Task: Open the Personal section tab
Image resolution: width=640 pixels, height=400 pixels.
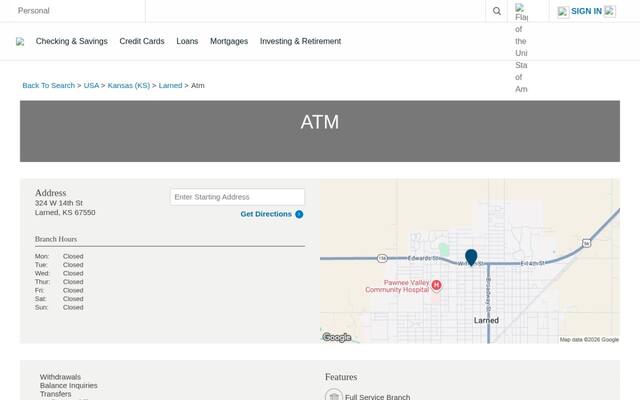Action: pyautogui.click(x=33, y=11)
